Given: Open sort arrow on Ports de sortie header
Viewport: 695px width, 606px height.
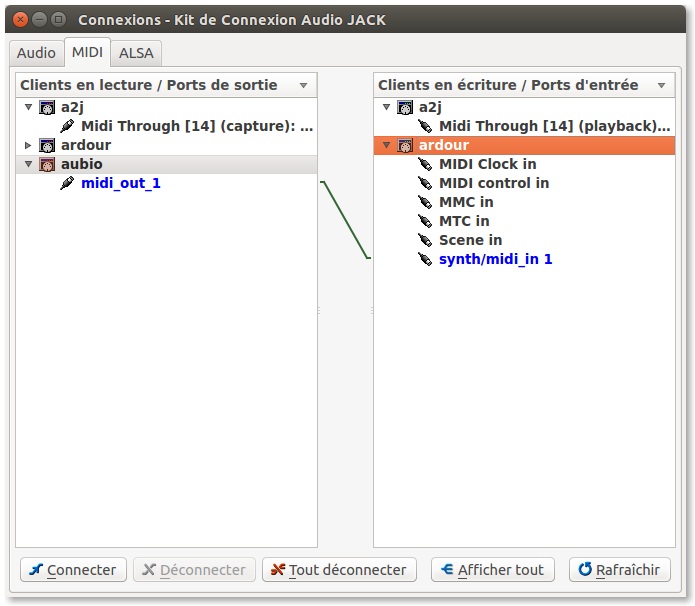Looking at the screenshot, I should pos(304,86).
